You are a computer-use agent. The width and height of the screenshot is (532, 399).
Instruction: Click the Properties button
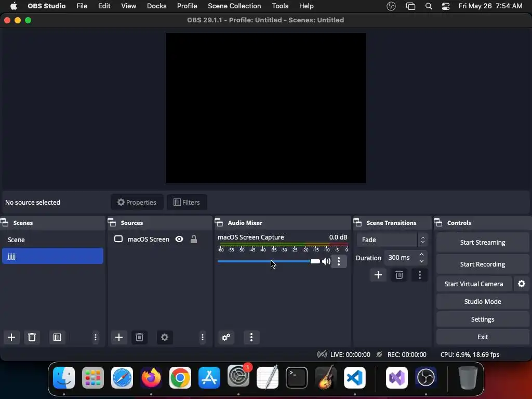(x=137, y=202)
